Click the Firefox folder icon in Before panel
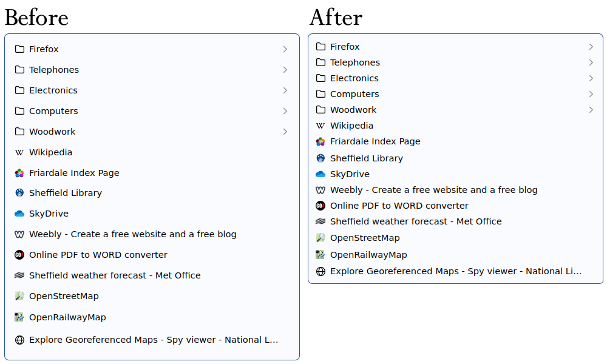607x364 pixels. point(19,49)
